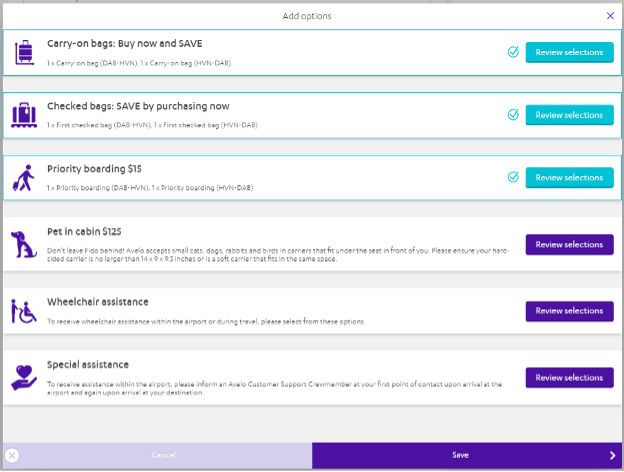Click the carry-on suitcase icon
The image size is (624, 472).
[x=24, y=52]
